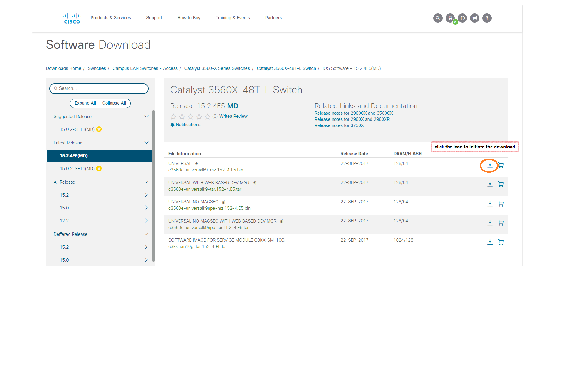Collapse the Deffered Release section
This screenshot has height=368, width=588.
coord(146,234)
